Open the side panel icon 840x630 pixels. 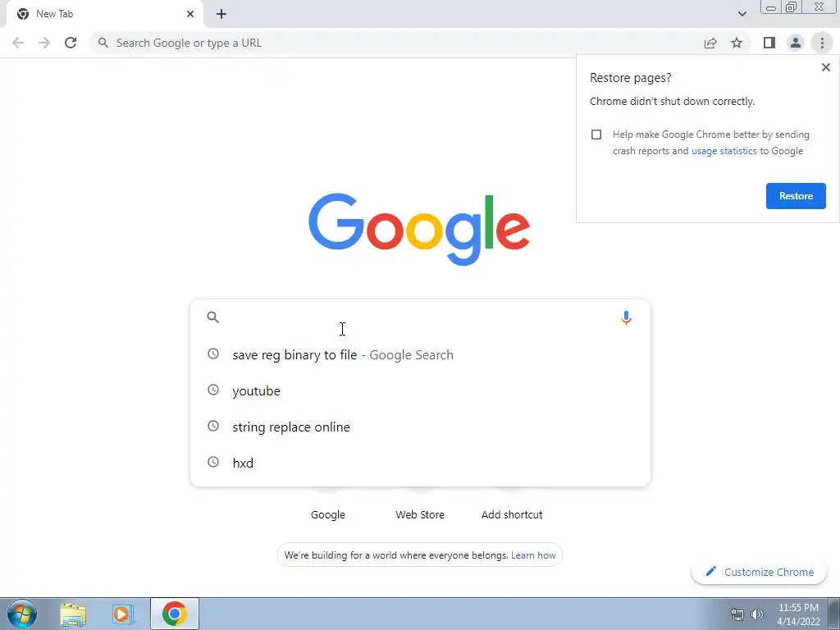[x=769, y=43]
